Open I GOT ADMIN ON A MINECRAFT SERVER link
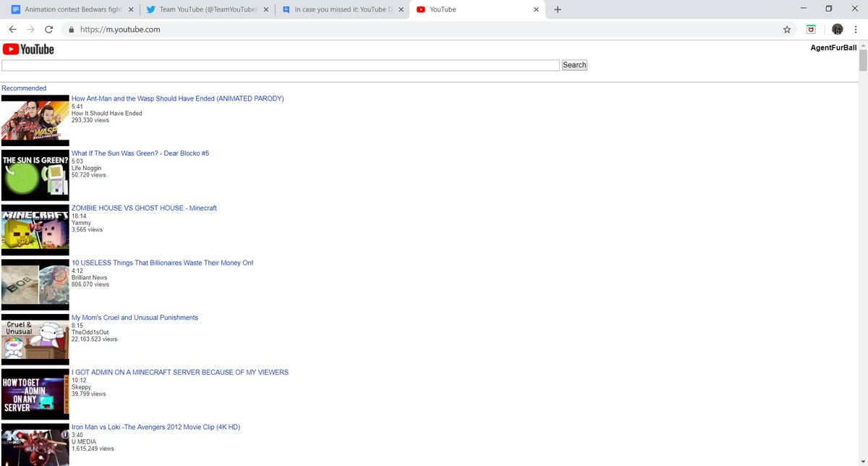Screen dimensions: 868x466 pos(180,373)
